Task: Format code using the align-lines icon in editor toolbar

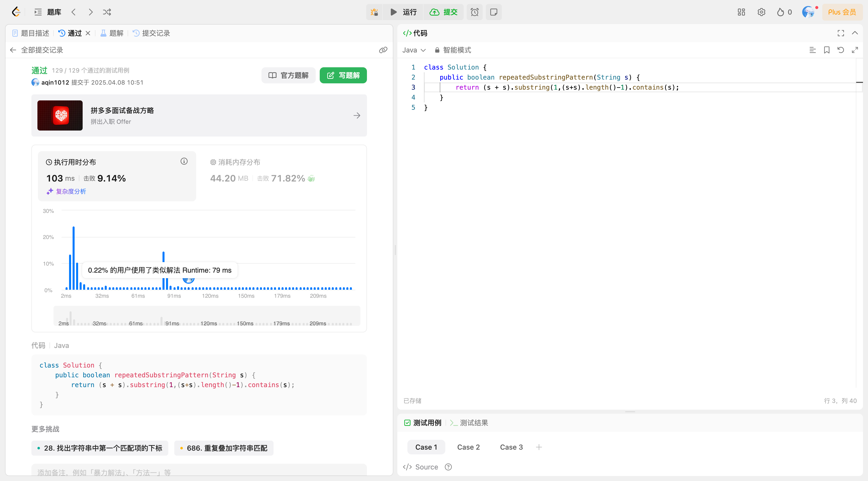Action: point(812,50)
